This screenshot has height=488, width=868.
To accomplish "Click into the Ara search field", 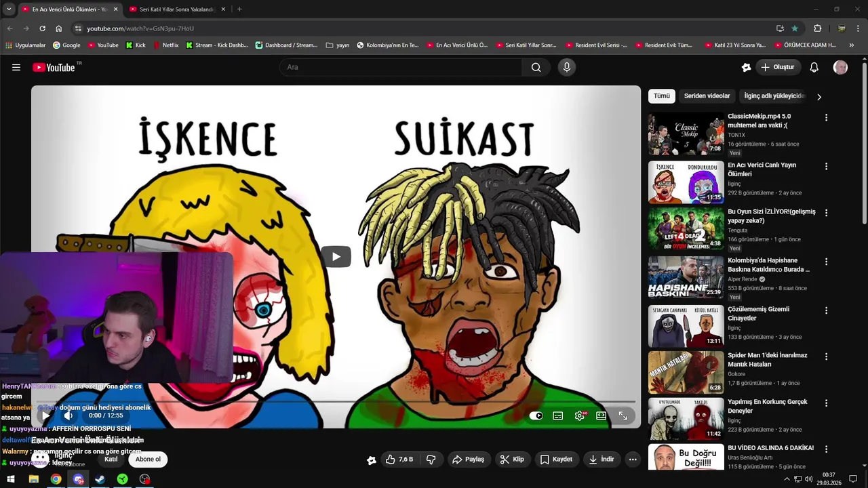I will tap(400, 67).
